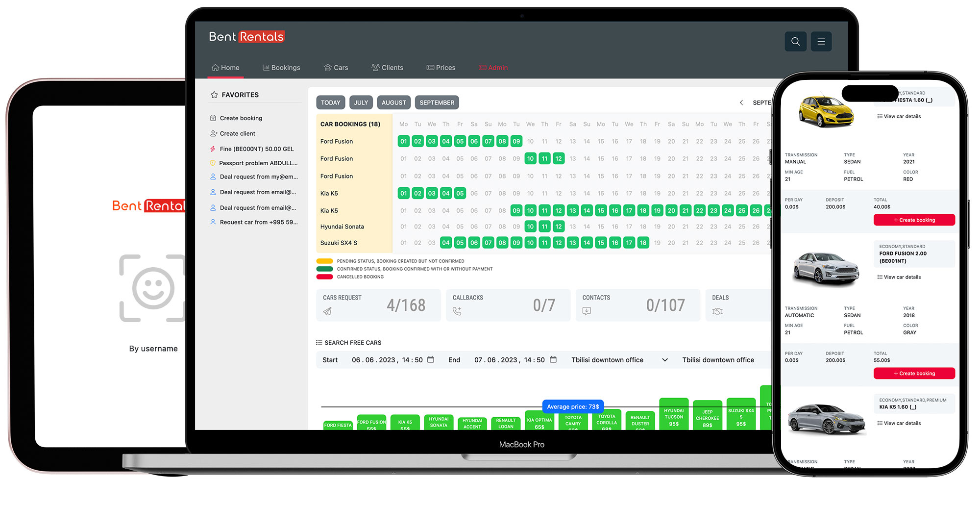Screen dimensions: 980x505
Task: Go to previous month with left chevron
Action: coord(741,102)
